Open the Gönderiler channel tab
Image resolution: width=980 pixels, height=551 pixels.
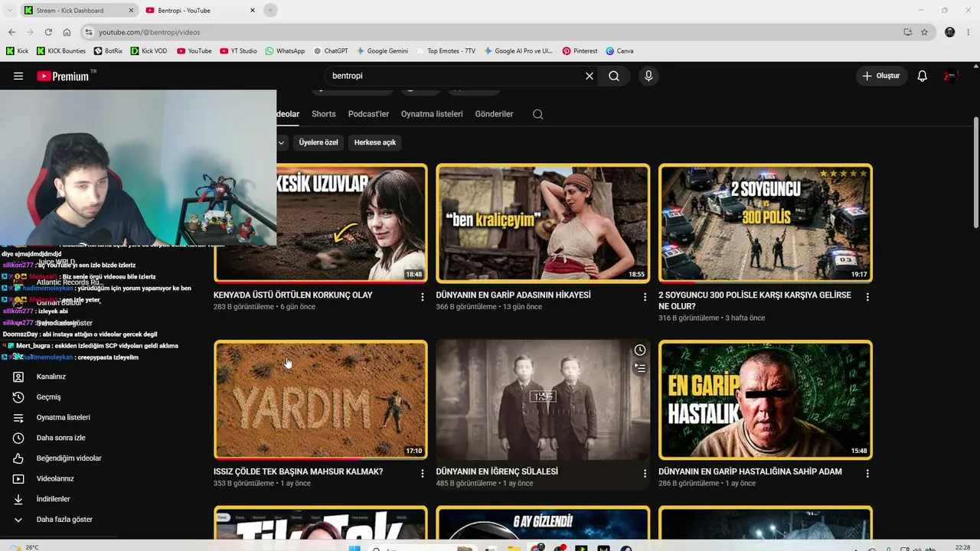click(494, 114)
